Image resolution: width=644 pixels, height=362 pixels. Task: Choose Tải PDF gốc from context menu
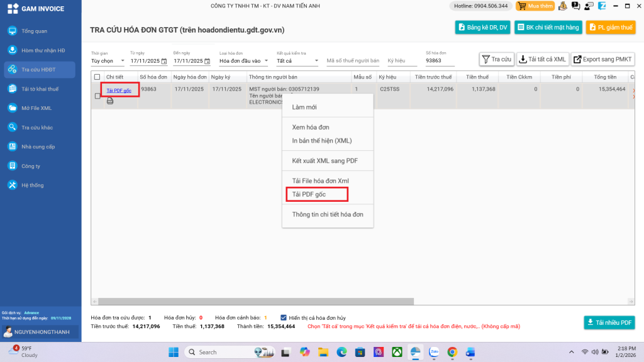(309, 194)
